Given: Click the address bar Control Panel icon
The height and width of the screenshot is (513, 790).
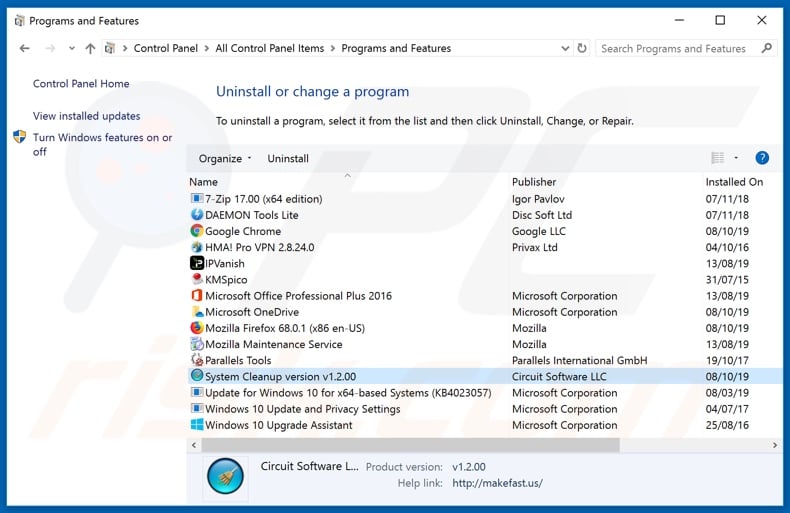Looking at the screenshot, I should tap(110, 48).
